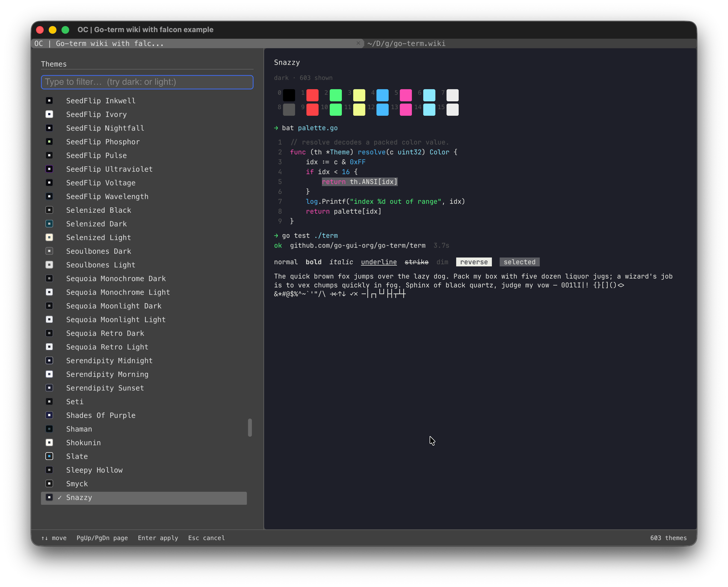The height and width of the screenshot is (587, 728).
Task: Pick the Sequoia Moonlight Light theme
Action: (144, 320)
